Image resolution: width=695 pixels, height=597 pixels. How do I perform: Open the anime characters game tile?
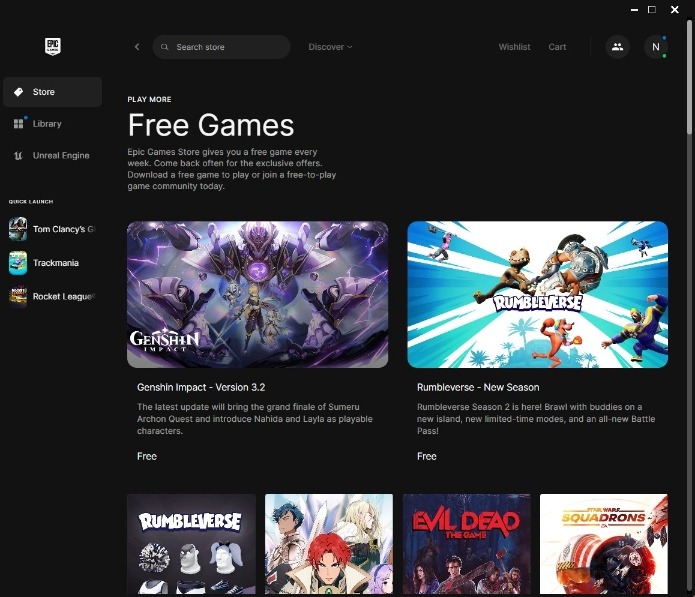point(329,544)
